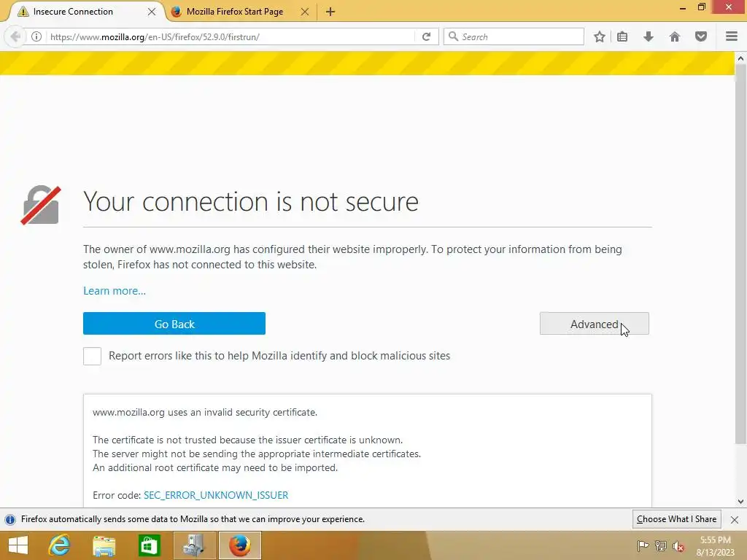Open site identity info icon in address bar
Viewport: 747px width, 560px height.
(x=36, y=36)
